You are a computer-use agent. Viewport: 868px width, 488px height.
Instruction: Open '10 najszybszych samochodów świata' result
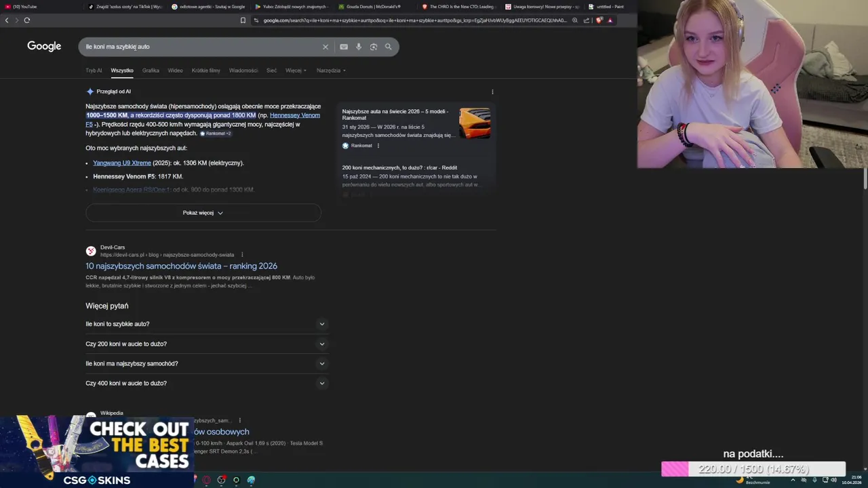181,266
